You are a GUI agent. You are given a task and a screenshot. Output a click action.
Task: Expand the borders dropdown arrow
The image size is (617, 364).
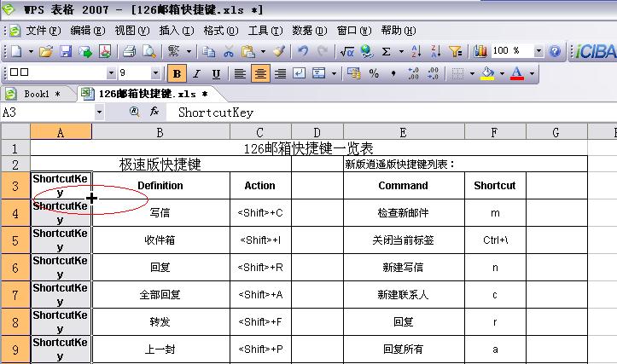pyautogui.click(x=472, y=73)
